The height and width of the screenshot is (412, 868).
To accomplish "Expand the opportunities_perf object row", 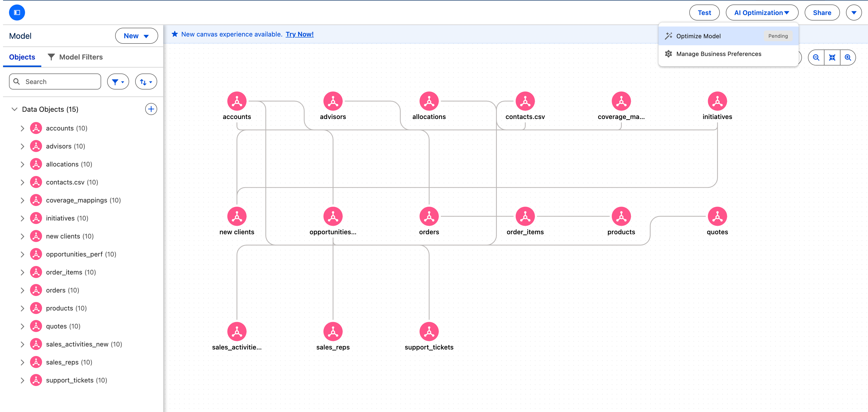I will tap(22, 254).
